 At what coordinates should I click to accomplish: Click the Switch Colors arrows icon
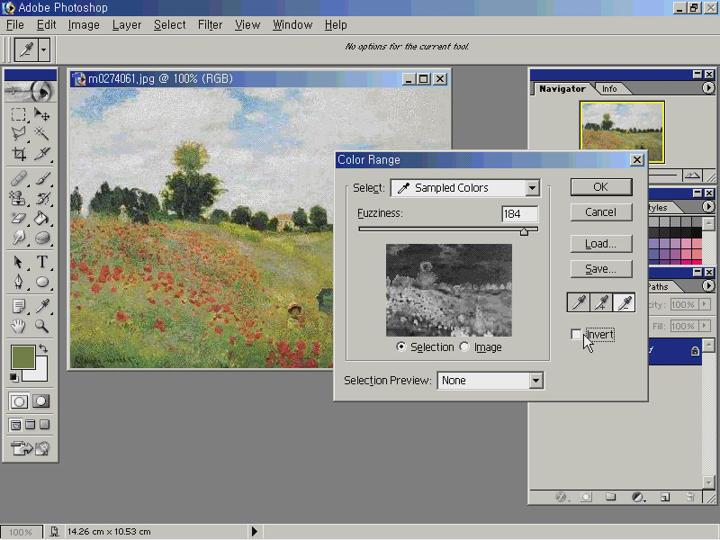43,349
